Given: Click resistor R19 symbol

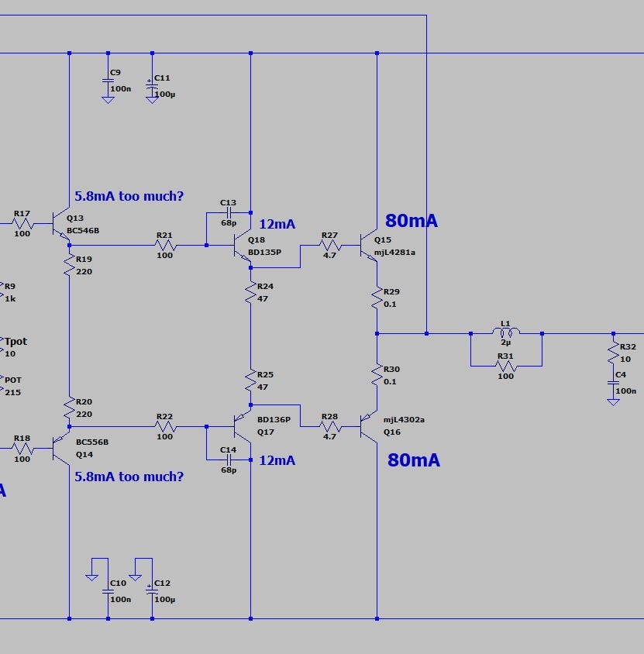Looking at the screenshot, I should (x=69, y=265).
